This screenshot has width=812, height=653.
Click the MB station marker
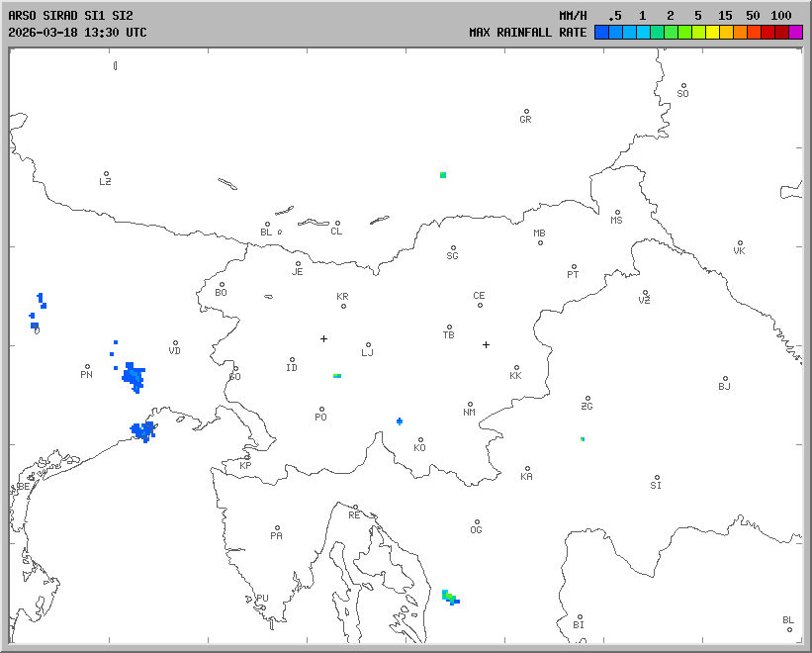[x=540, y=242]
